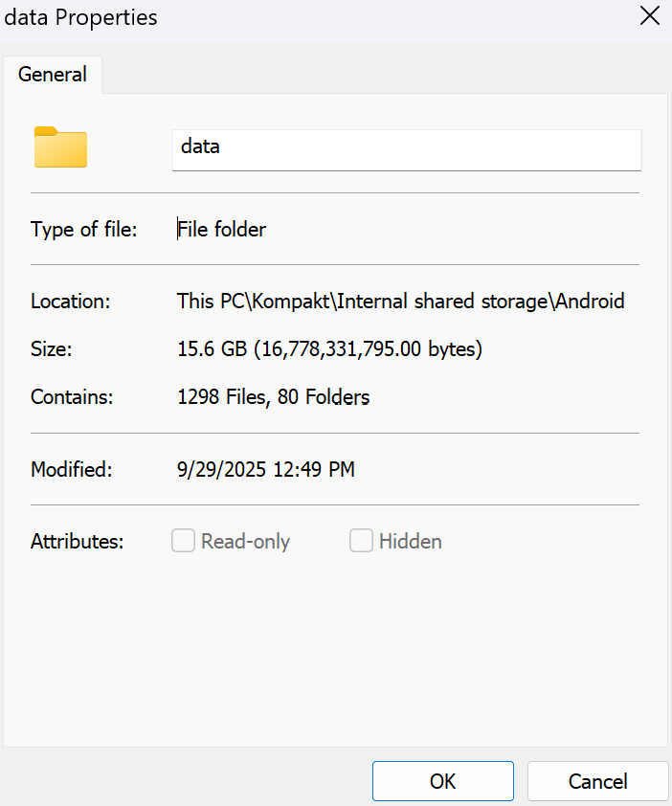This screenshot has height=806, width=672.
Task: Toggle the Hidden attribute checkbox
Action: (361, 542)
